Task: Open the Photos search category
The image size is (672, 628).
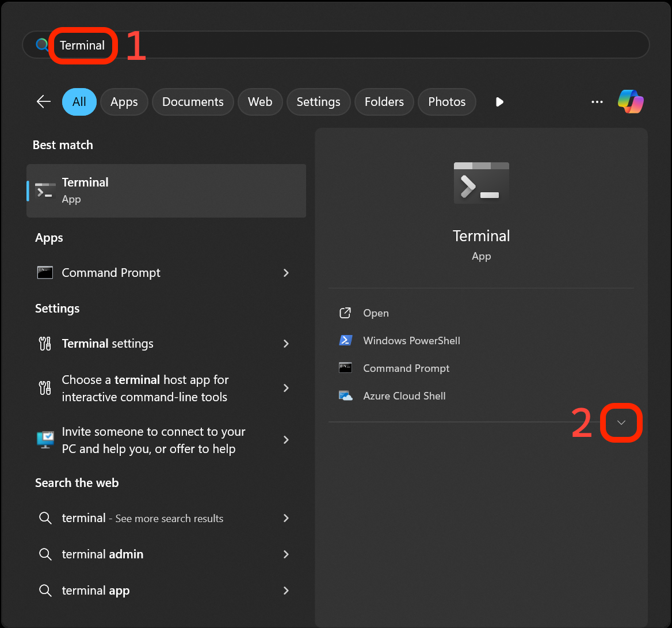Action: click(446, 101)
